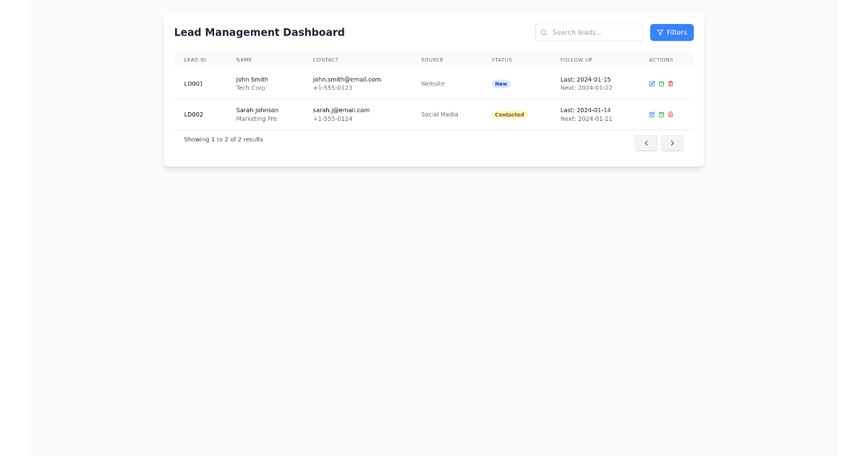Select the edit icon for Sarah Johnson

pyautogui.click(x=652, y=114)
